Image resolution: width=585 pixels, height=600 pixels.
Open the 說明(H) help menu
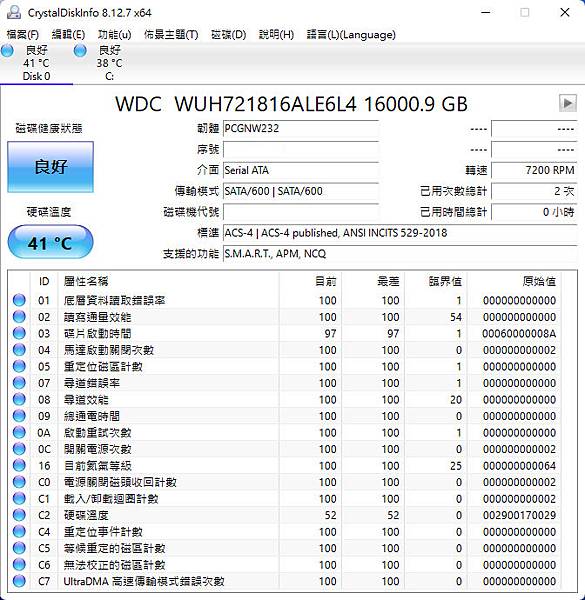point(276,35)
